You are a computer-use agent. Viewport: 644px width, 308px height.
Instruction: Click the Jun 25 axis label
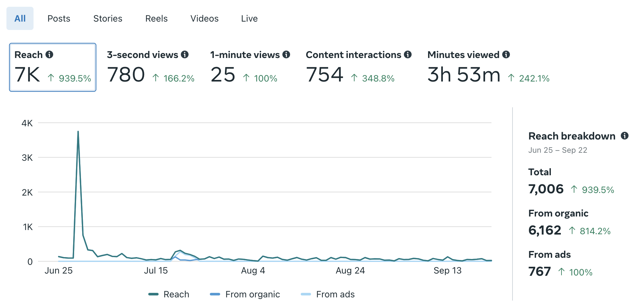pyautogui.click(x=59, y=271)
